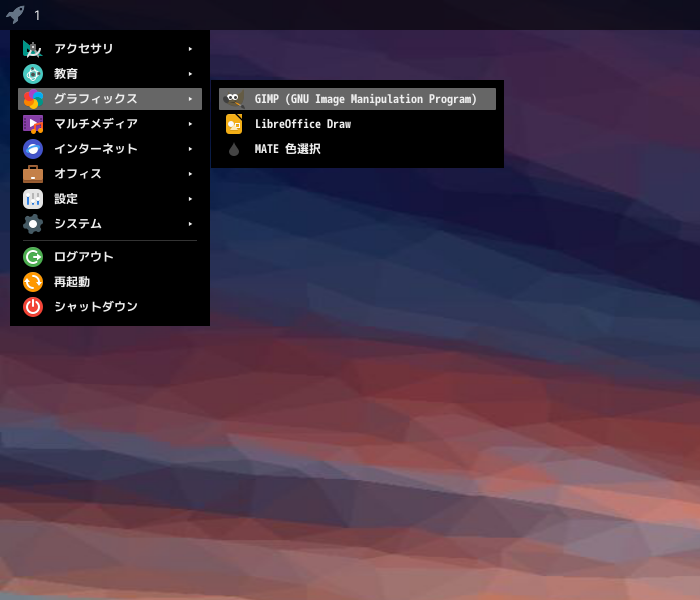
Task: Click the グラフィックス colorful icon
Action: (33, 99)
